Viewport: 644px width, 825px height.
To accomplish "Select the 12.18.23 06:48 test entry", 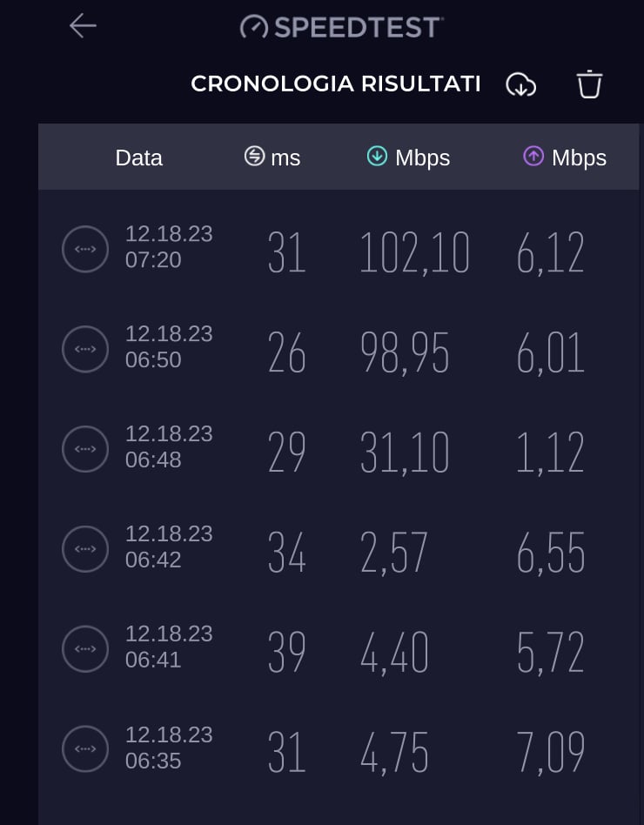I will tap(339, 449).
